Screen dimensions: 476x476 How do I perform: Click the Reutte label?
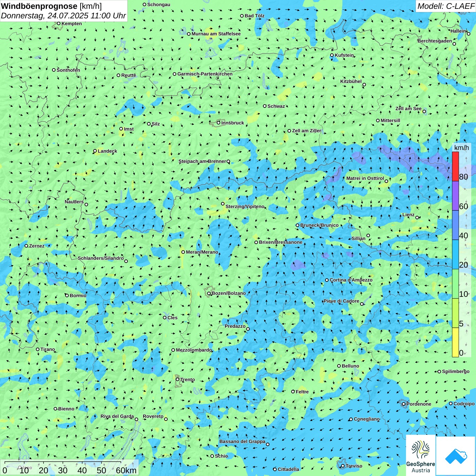129,75
